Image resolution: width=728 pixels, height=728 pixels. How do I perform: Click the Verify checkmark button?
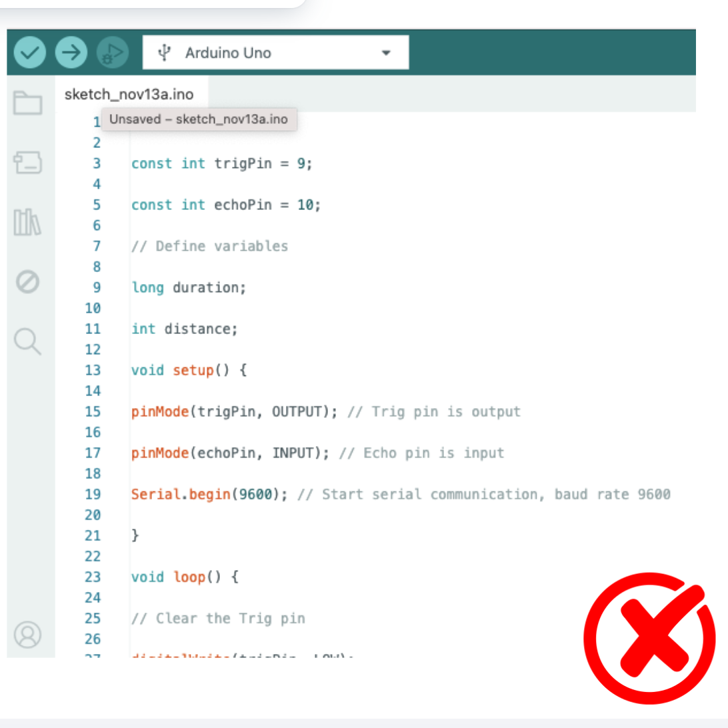point(29,53)
